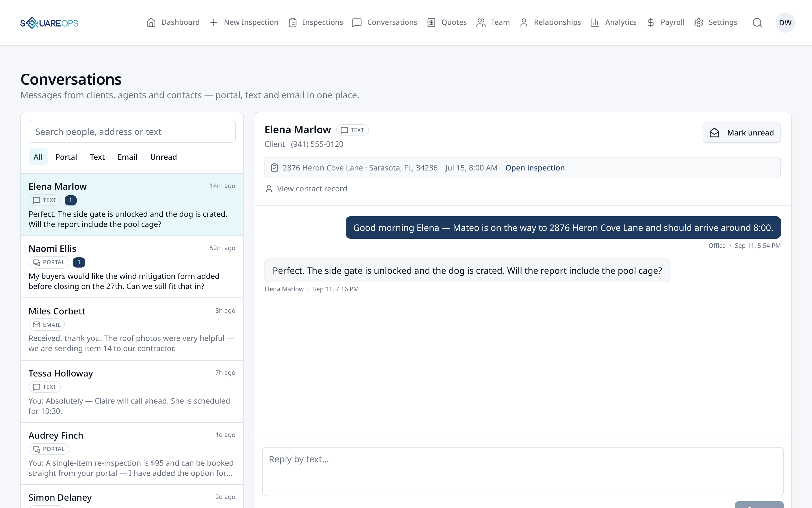
Task: Click the outgoing 'Good morning Elena' message
Action: click(563, 227)
